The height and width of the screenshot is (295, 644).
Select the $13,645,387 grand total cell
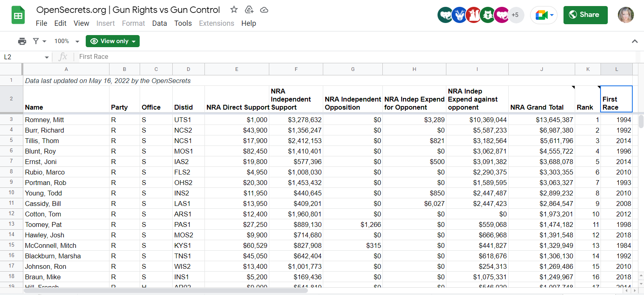click(x=542, y=120)
